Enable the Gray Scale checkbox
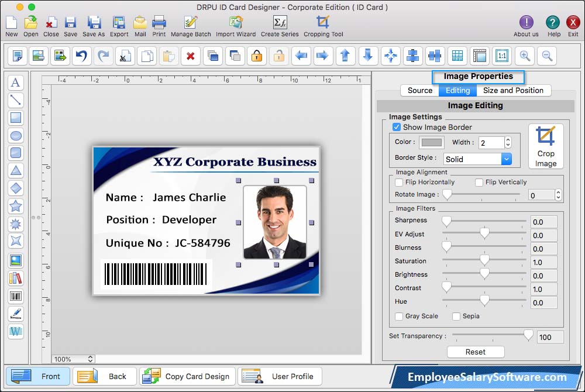This screenshot has height=392, width=585. click(x=399, y=317)
